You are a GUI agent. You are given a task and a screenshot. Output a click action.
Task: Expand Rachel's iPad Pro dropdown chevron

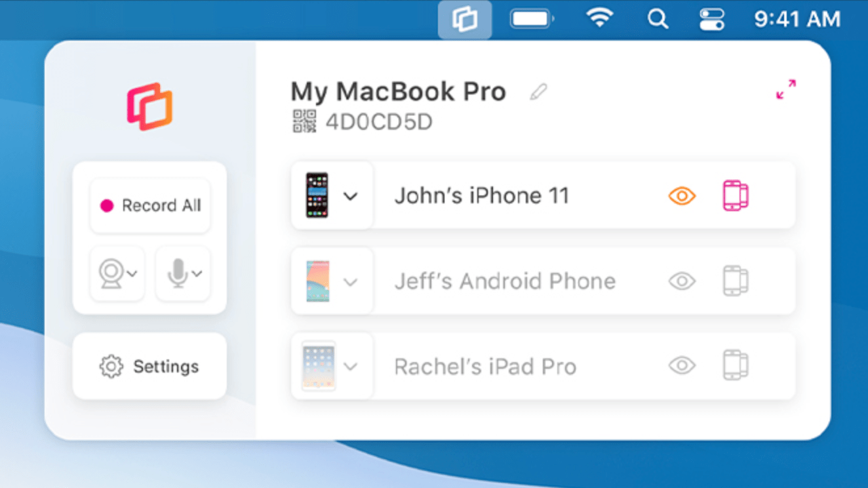coord(351,367)
